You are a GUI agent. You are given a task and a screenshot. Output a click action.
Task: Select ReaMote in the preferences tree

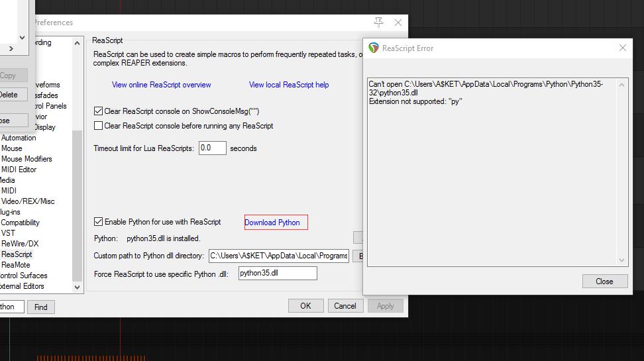(16, 265)
